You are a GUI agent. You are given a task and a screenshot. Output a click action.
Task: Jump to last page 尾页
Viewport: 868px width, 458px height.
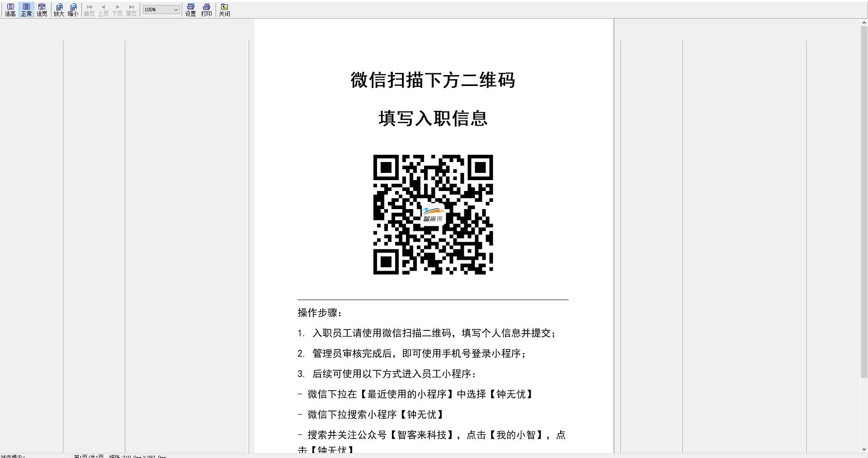tap(132, 10)
